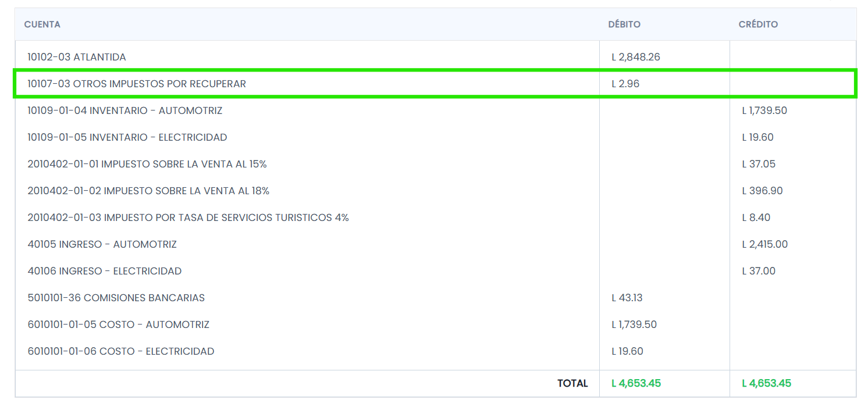Click the L 19.60 credit for INVENTARIO - ELECTRICIDAD

click(x=757, y=137)
